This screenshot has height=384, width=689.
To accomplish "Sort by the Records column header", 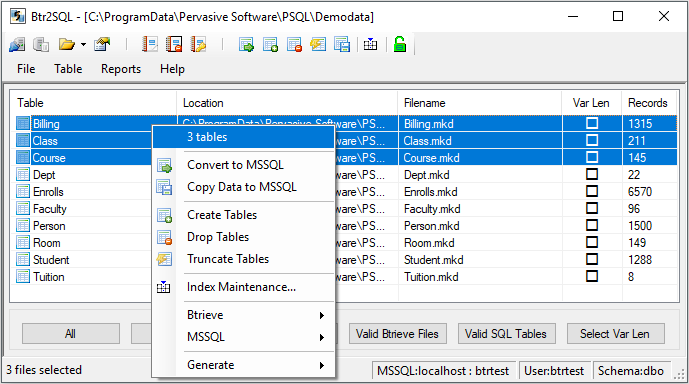I will pos(649,103).
